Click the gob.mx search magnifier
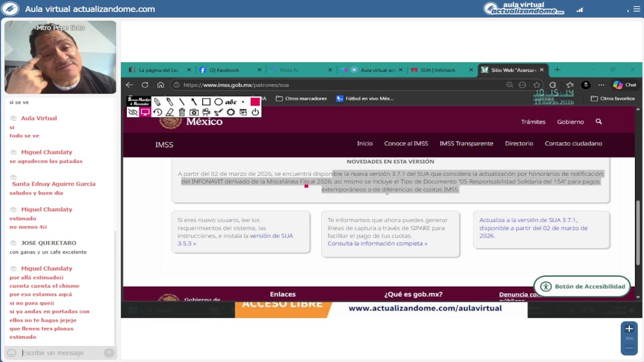Image resolution: width=644 pixels, height=362 pixels. (599, 122)
